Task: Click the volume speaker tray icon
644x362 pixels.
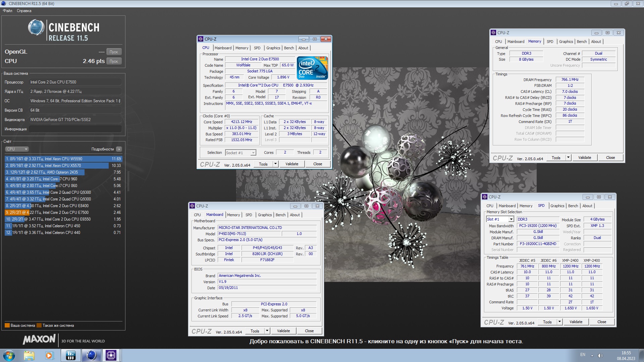Action: pos(600,355)
